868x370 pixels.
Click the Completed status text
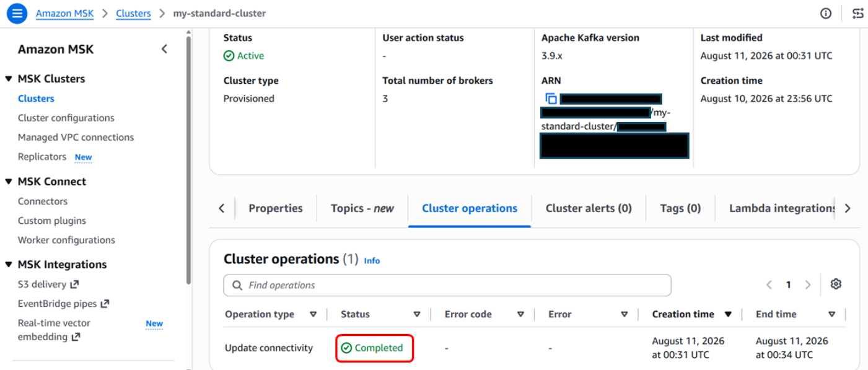click(x=379, y=348)
